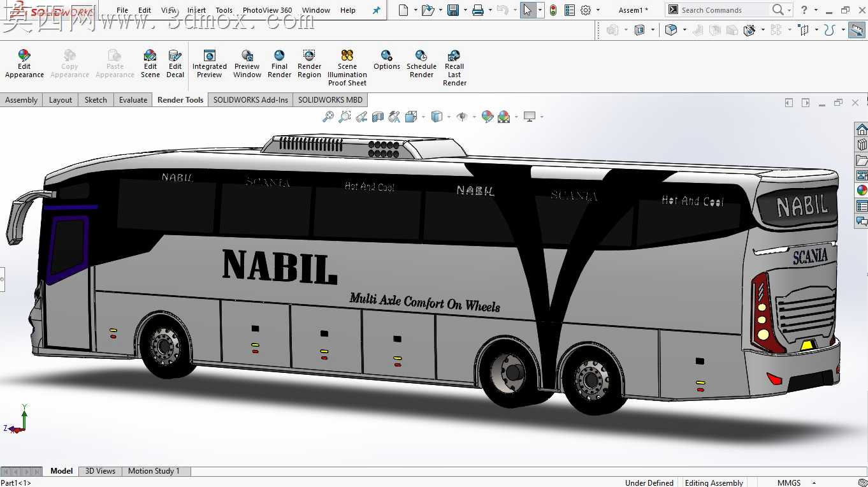Click the Display Style icon
The height and width of the screenshot is (487, 868).
click(437, 117)
